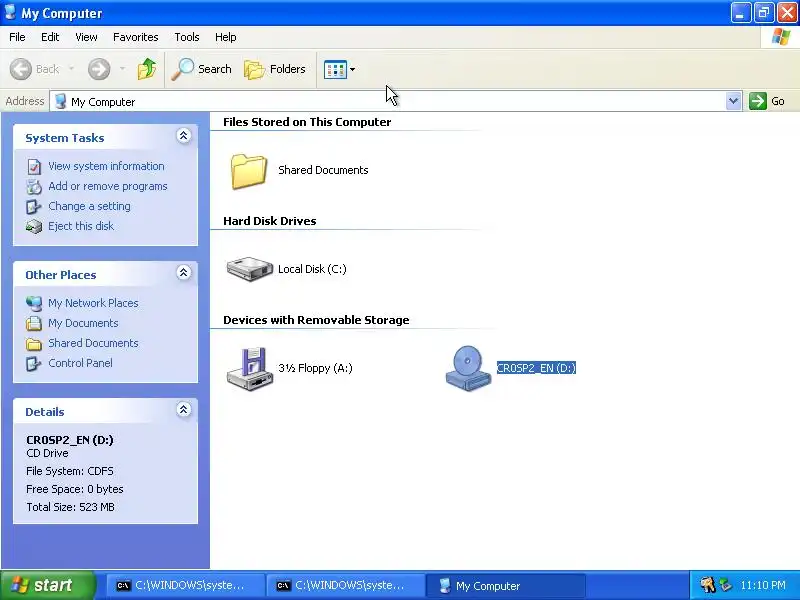Image resolution: width=800 pixels, height=600 pixels.
Task: Collapse the Details panel
Action: point(184,410)
